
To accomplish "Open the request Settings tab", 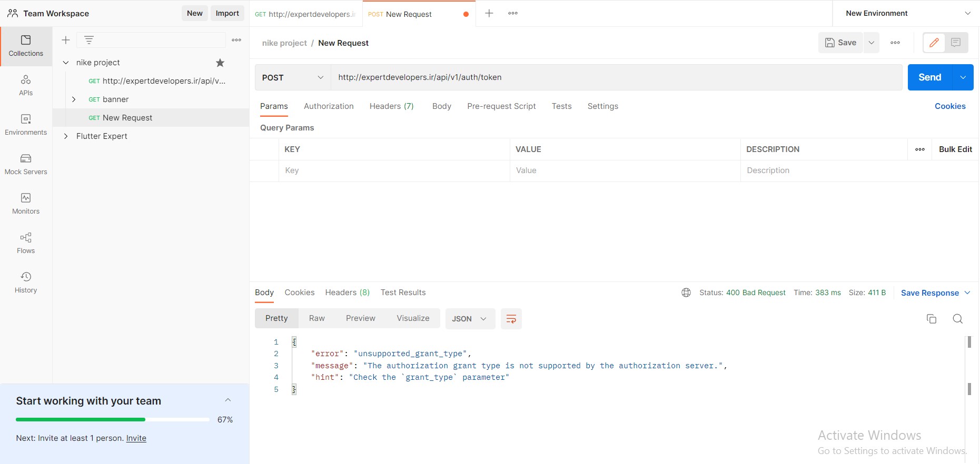I will click(602, 106).
